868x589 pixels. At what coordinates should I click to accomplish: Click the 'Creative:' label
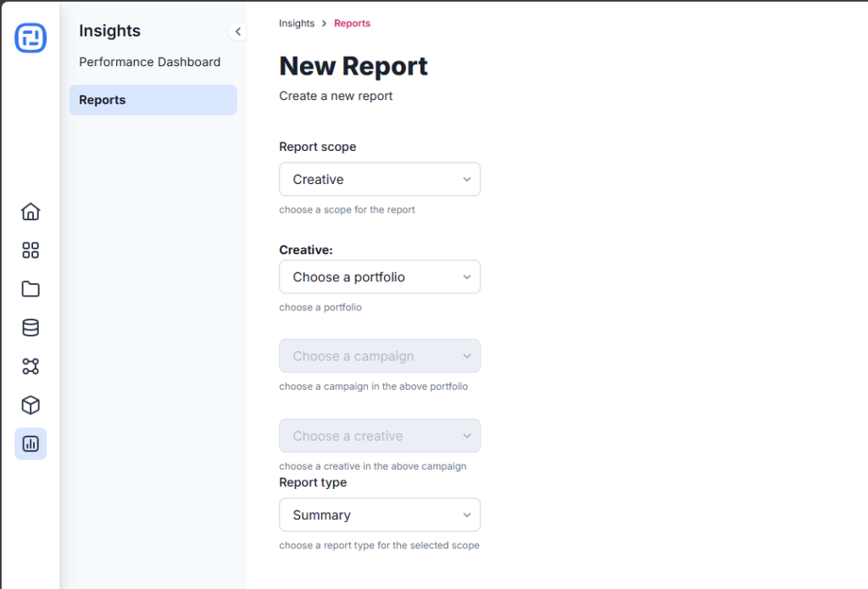click(305, 250)
